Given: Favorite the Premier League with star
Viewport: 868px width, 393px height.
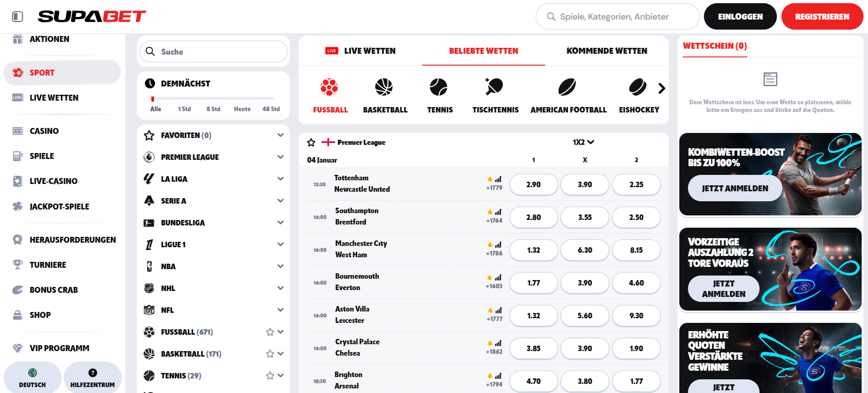Looking at the screenshot, I should point(311,143).
